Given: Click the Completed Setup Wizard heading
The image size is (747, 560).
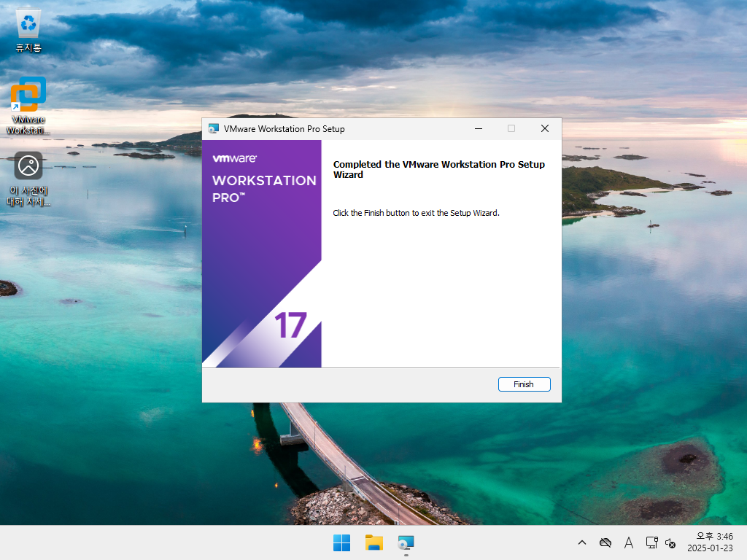Looking at the screenshot, I should coord(438,169).
